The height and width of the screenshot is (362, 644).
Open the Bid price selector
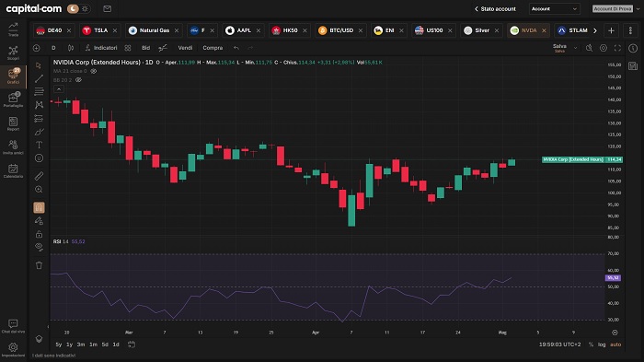click(x=145, y=48)
